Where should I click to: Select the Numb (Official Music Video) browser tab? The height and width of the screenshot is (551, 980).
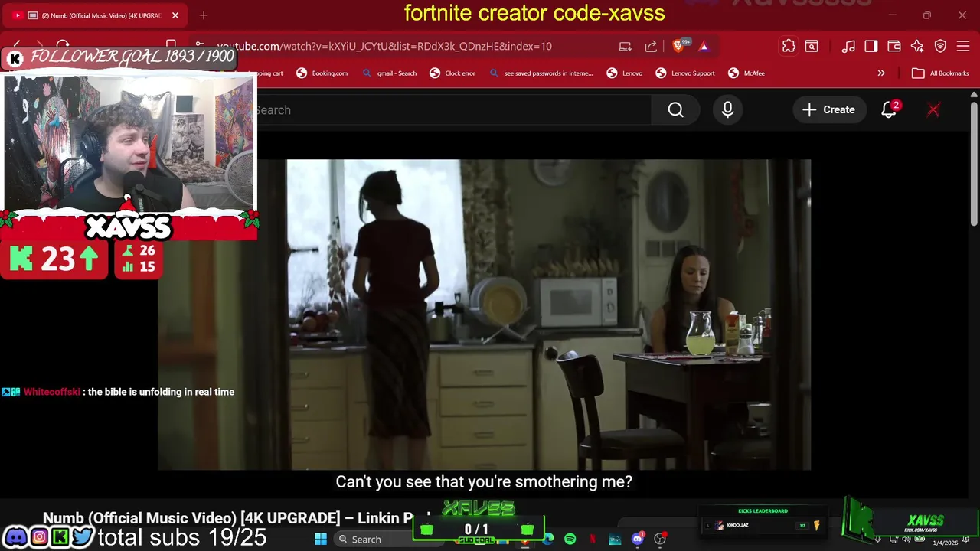click(x=96, y=15)
